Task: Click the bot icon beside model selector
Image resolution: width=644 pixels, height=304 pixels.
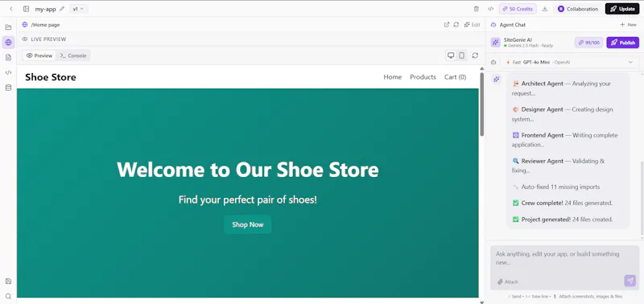Action: click(x=493, y=63)
